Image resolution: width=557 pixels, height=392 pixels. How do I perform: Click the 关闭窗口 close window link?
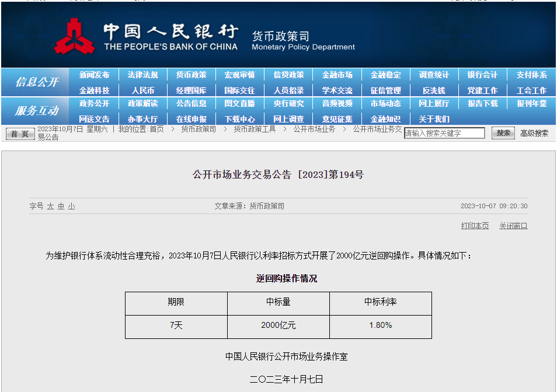(x=513, y=226)
